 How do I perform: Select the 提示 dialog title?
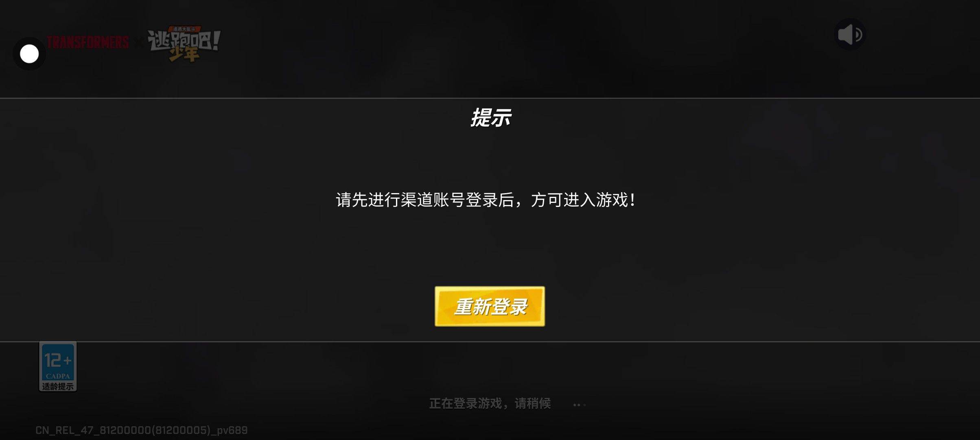tap(490, 118)
